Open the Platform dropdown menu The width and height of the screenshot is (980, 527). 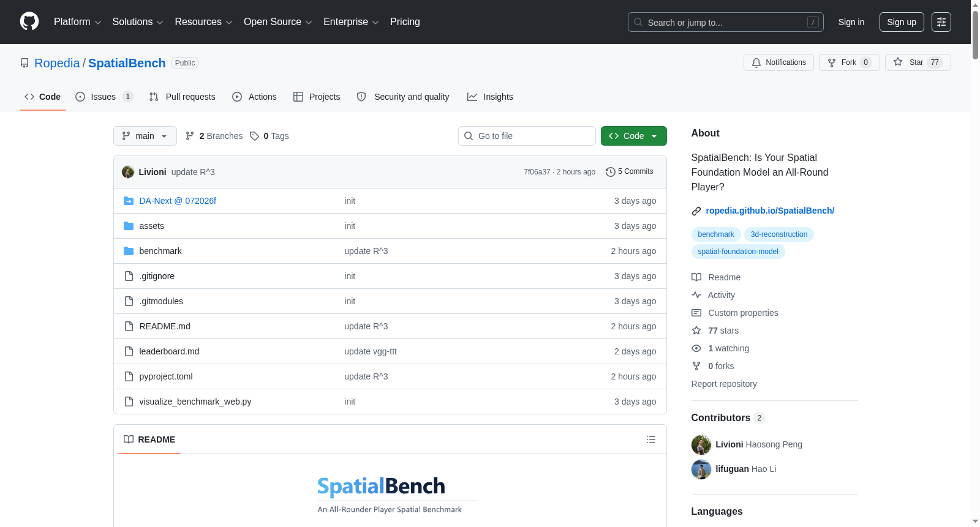pyautogui.click(x=77, y=22)
